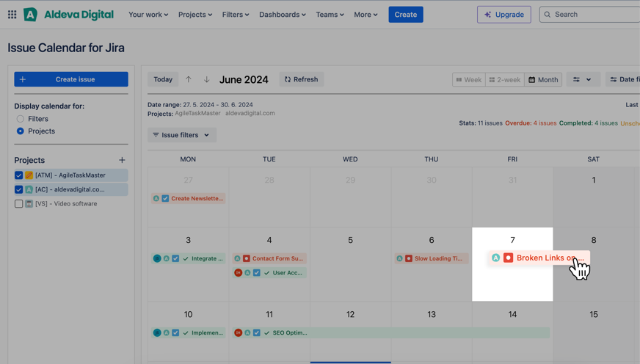Screen dimensions: 640x364
Task: Open the Integrate issue on June 3
Action: 188,258
